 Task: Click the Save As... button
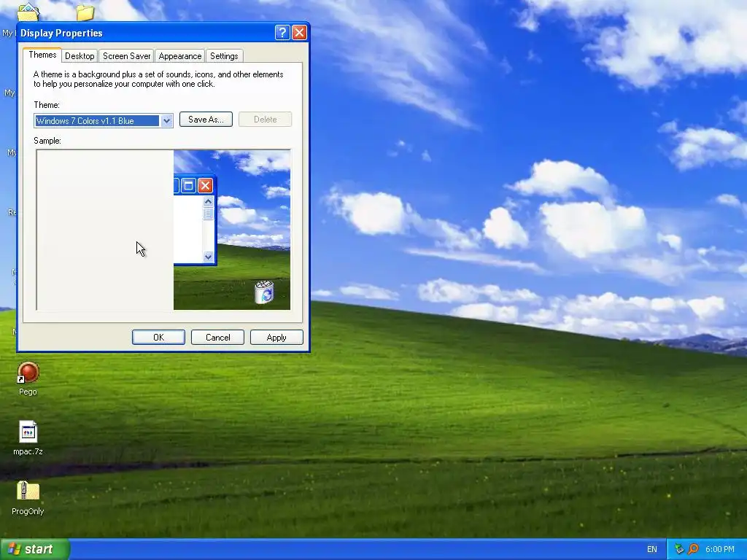tap(206, 120)
